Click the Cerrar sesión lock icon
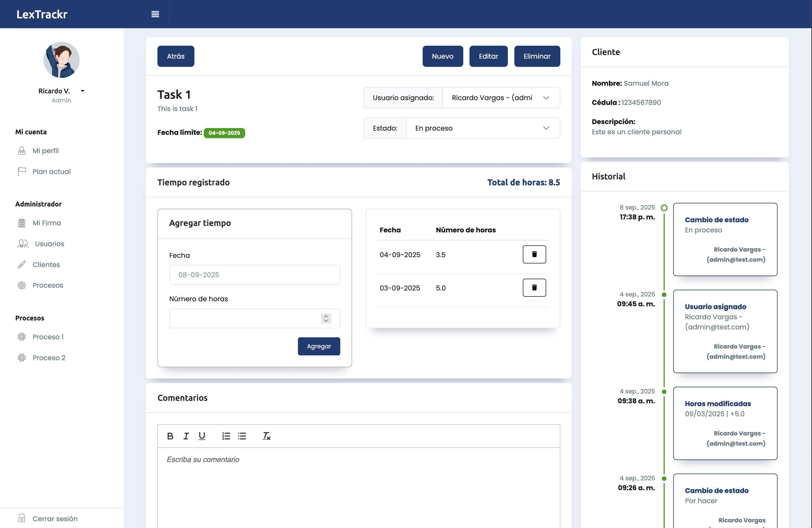 pyautogui.click(x=21, y=518)
